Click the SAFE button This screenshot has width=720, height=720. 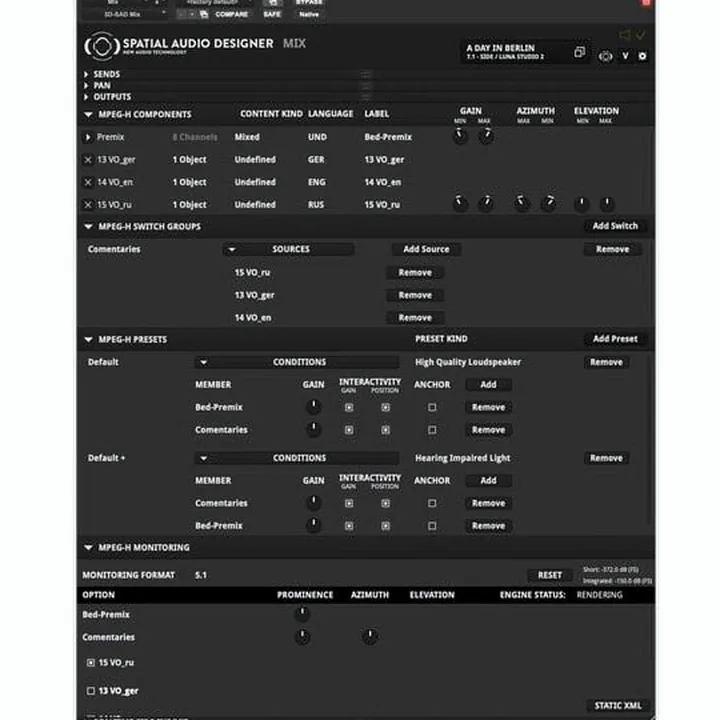272,14
